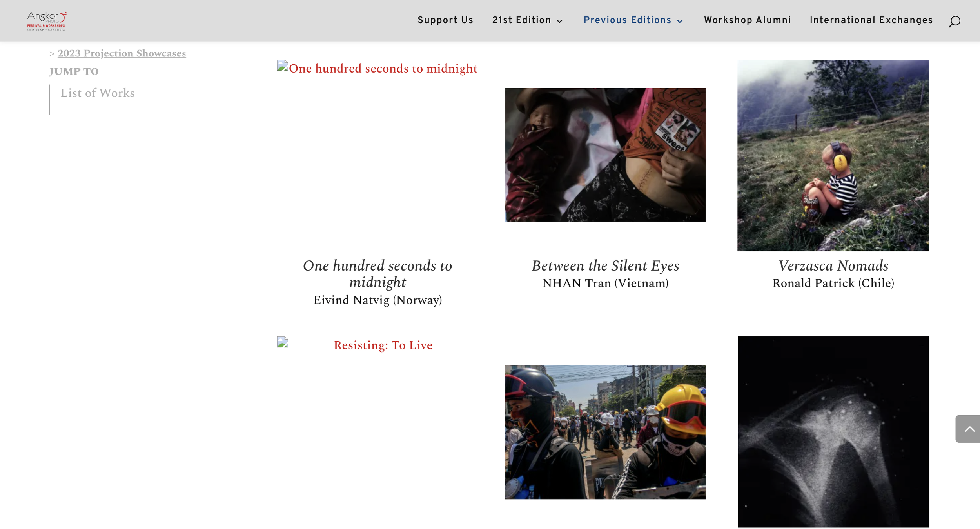Click broken image icon for One hundred seconds

pyautogui.click(x=282, y=65)
